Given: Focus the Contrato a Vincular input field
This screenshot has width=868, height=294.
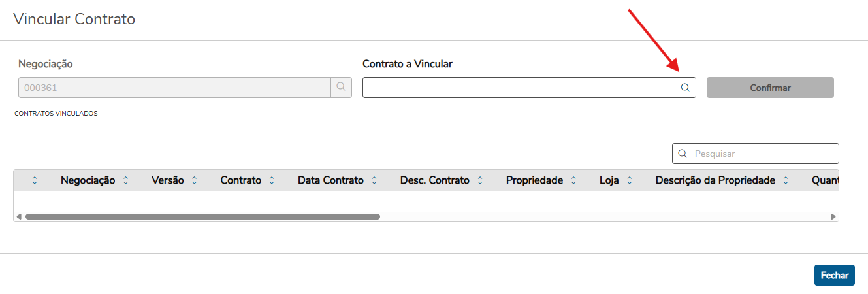Looking at the screenshot, I should 519,88.
